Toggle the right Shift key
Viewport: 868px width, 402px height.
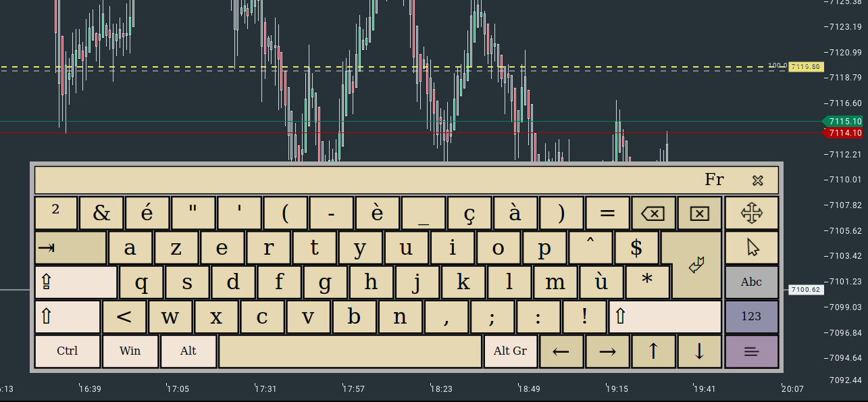click(x=665, y=317)
